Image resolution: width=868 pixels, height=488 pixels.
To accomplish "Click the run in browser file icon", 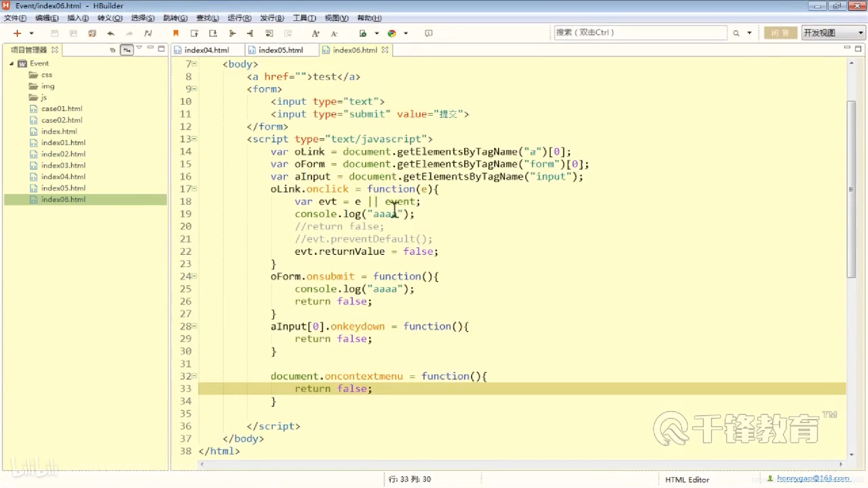I will (x=363, y=33).
